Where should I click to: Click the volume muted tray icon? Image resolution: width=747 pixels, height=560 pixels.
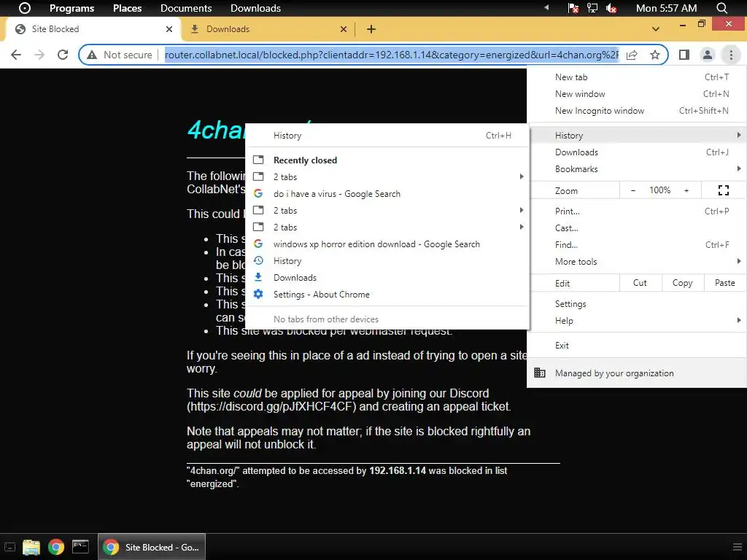pos(611,8)
